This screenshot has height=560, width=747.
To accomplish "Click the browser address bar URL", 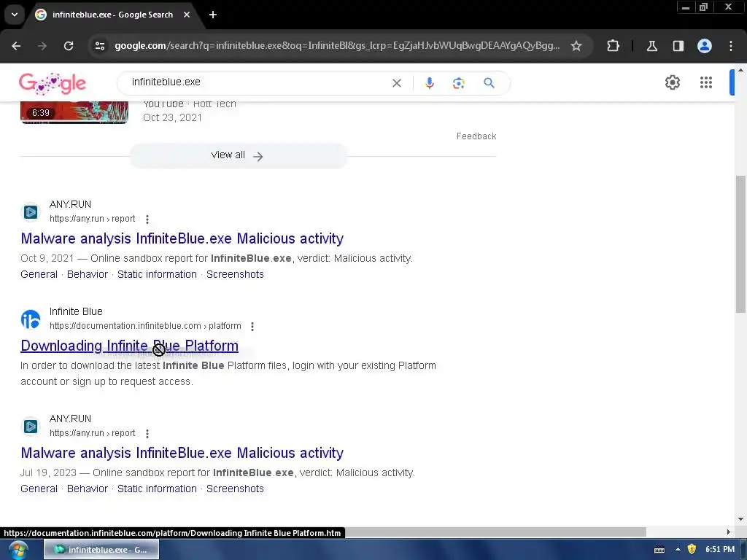I will tap(337, 46).
